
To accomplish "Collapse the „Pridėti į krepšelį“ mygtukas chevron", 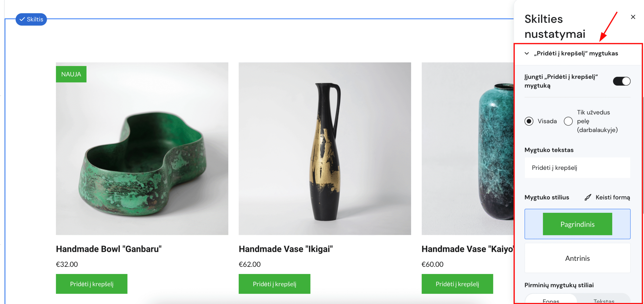I will 527,53.
